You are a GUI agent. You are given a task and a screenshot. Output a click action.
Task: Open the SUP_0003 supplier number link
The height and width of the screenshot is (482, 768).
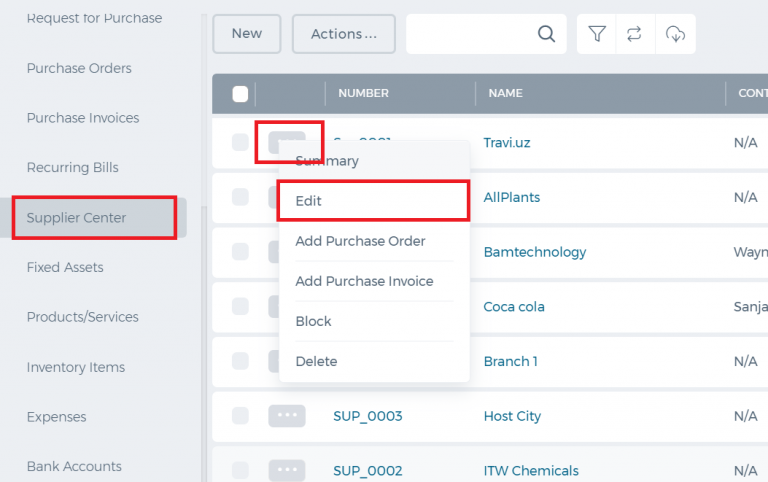click(x=368, y=416)
